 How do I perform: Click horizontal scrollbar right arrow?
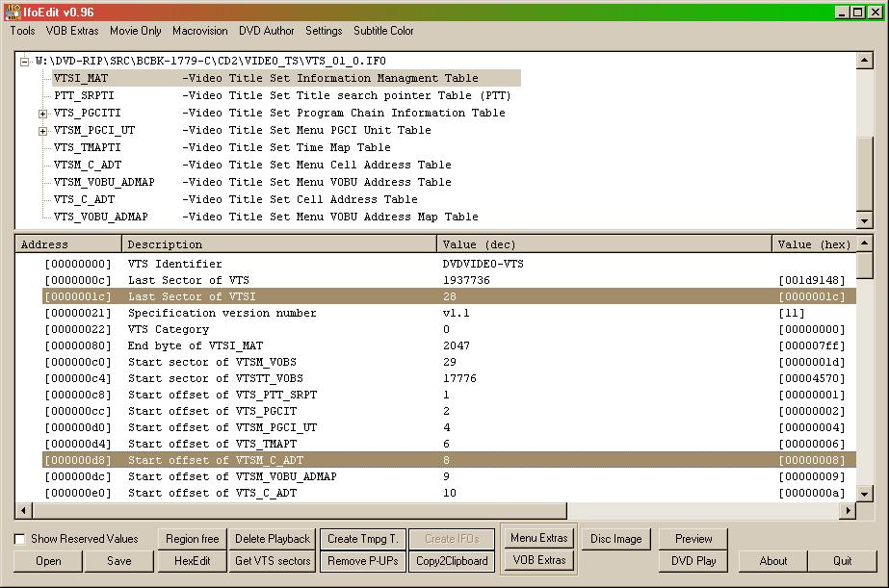coord(848,510)
